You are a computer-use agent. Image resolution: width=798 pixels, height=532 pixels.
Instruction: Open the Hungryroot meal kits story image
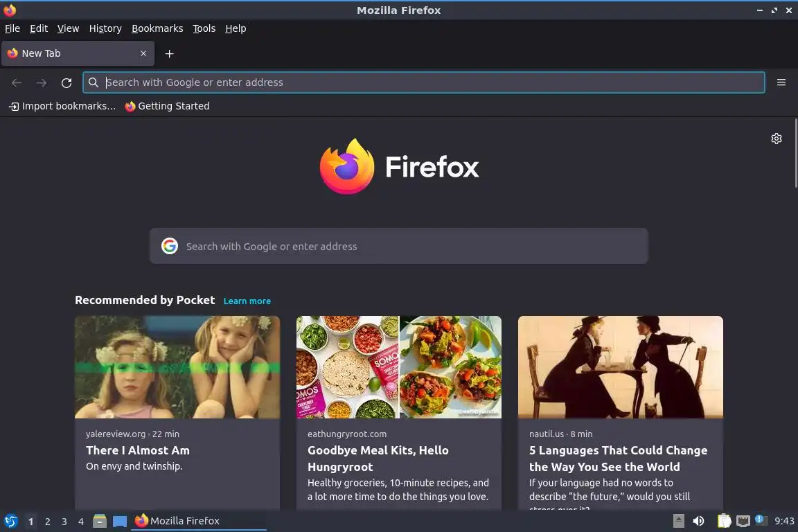399,367
